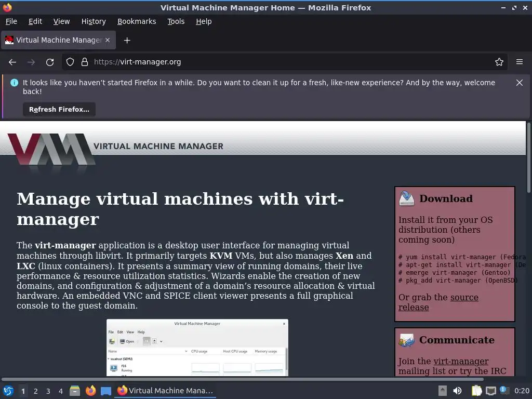
Task: Select the Virtual Machine Manager tab
Action: (x=58, y=40)
